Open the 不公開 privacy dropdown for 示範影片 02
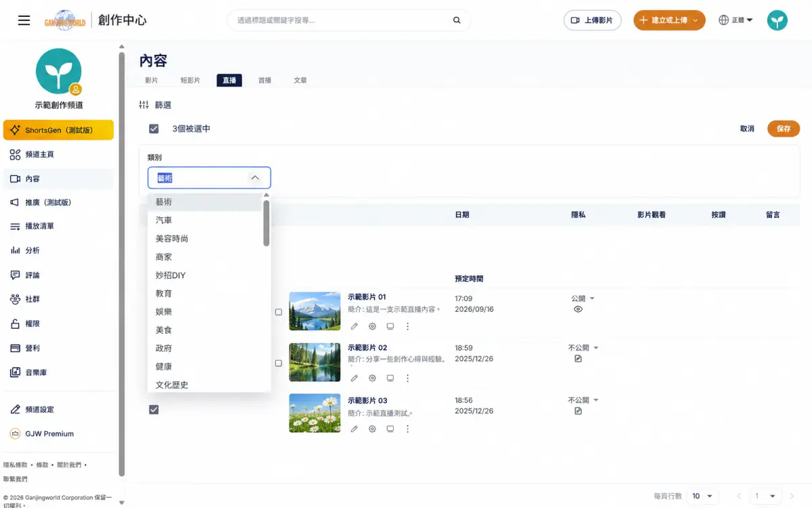The height and width of the screenshot is (508, 812). coord(583,348)
